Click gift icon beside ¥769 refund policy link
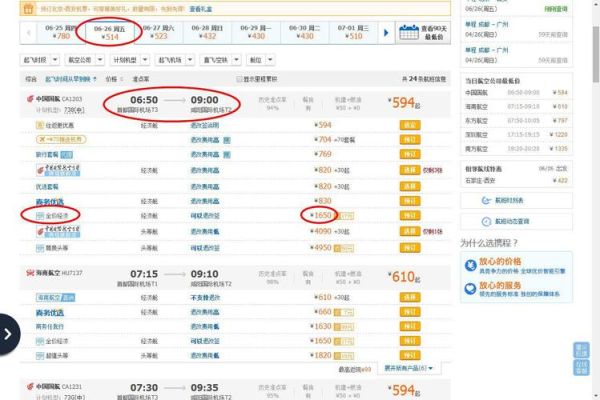 [227, 155]
